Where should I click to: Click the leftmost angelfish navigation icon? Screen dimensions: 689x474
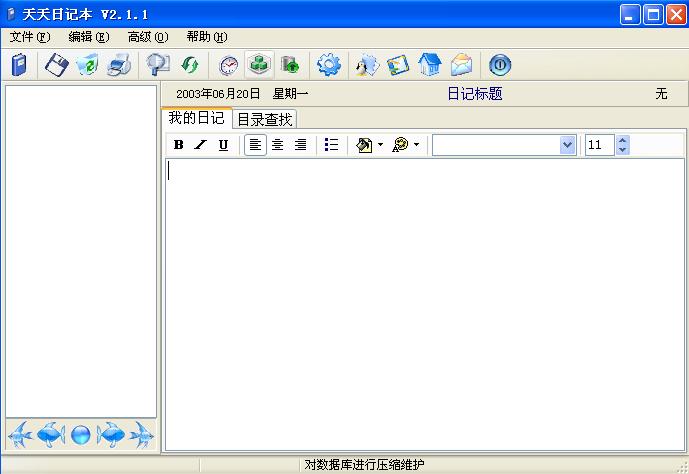point(21,435)
